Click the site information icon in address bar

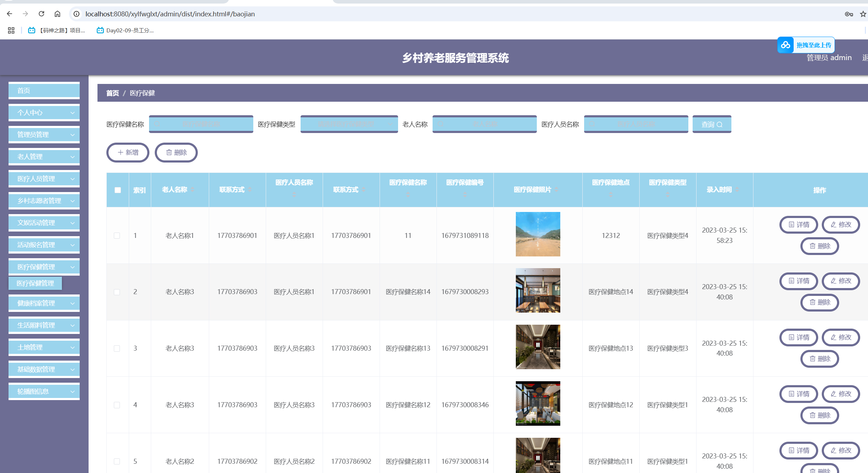click(76, 14)
